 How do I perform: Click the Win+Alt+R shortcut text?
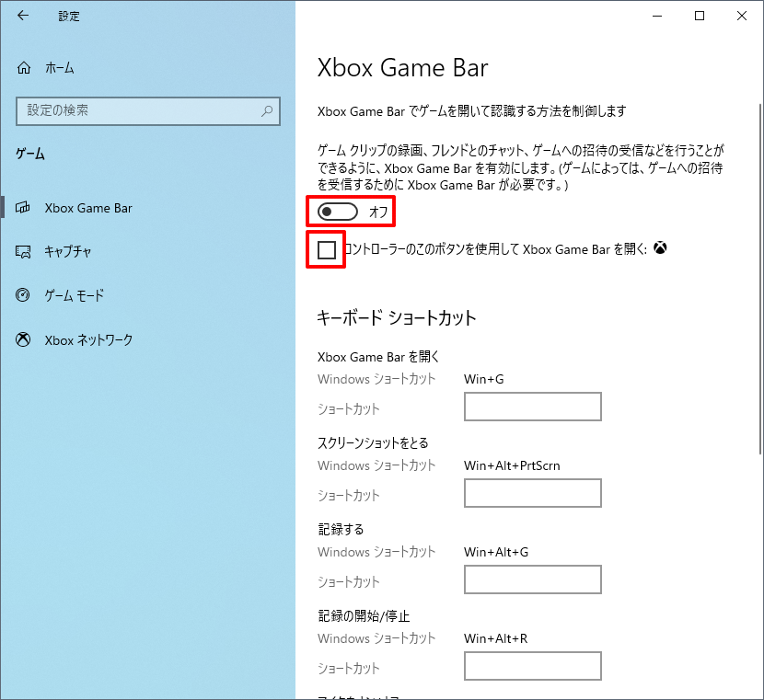tap(495, 638)
